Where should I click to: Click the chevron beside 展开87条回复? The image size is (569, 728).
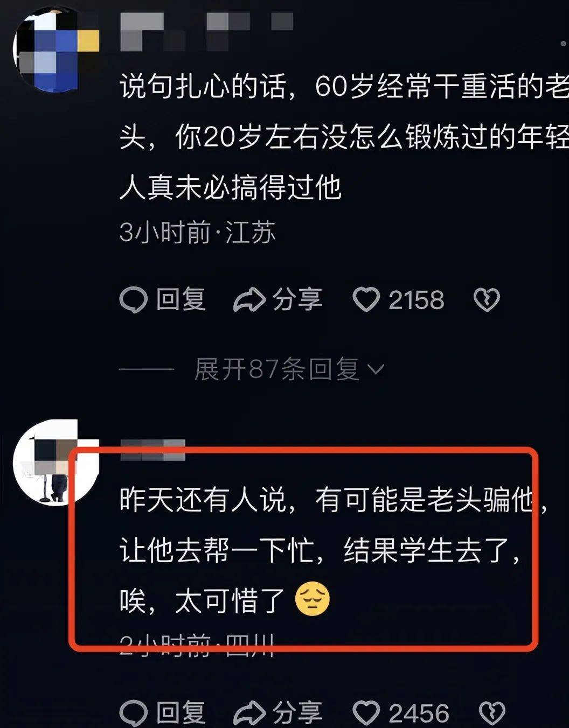[376, 370]
